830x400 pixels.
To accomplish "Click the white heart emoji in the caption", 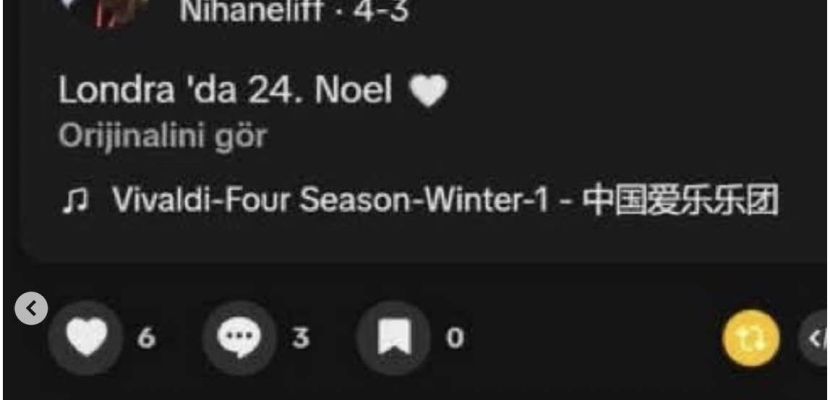I will pos(429,90).
